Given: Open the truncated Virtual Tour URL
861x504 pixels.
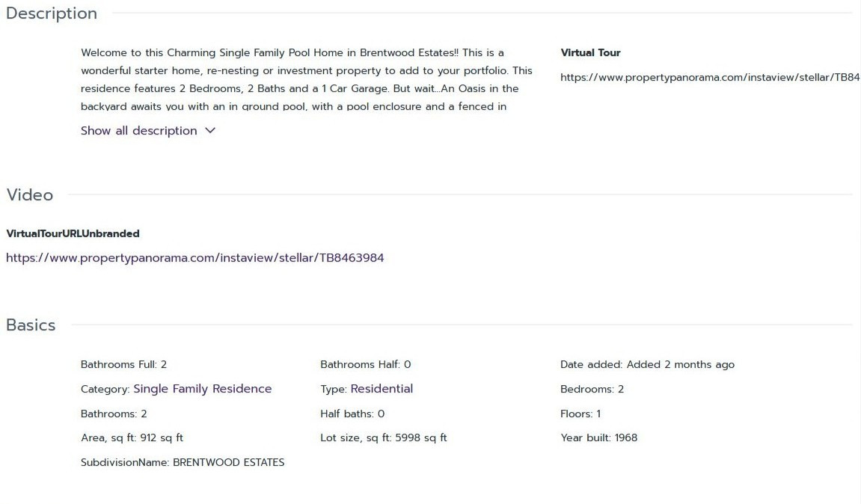Looking at the screenshot, I should tap(709, 77).
